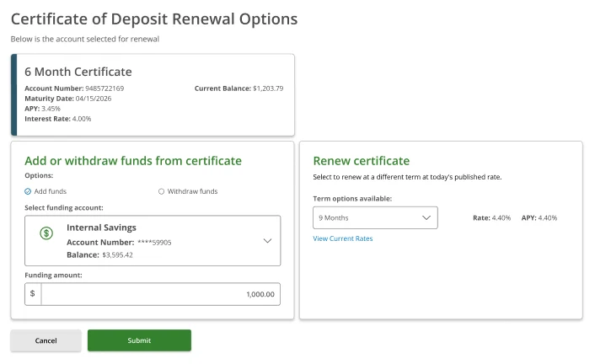Click the Renew certificate heading

[x=362, y=161]
